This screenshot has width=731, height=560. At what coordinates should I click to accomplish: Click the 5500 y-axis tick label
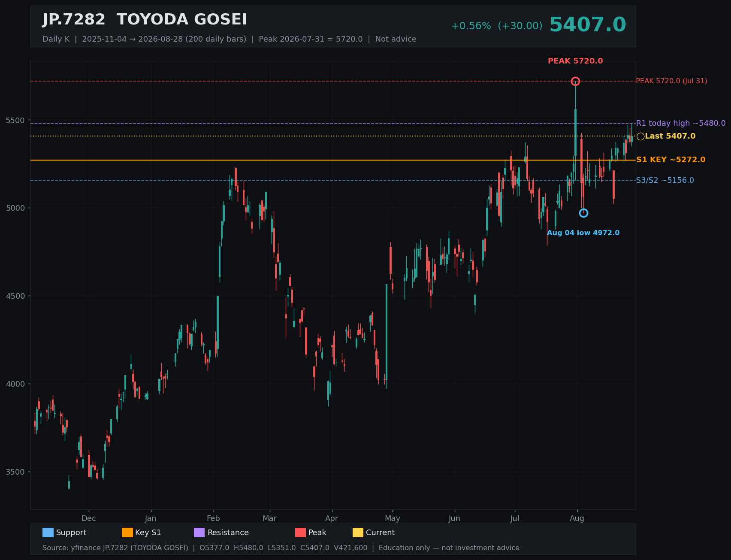[x=15, y=120]
